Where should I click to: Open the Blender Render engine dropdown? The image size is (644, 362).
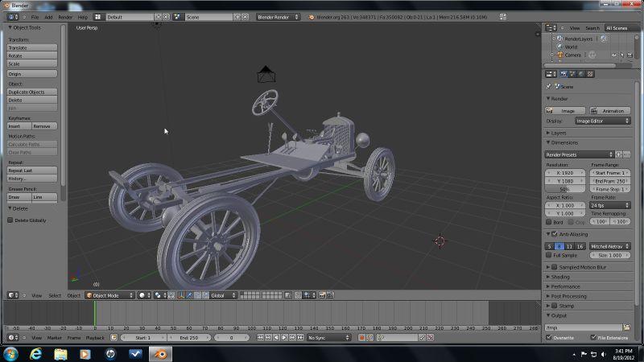pos(278,17)
